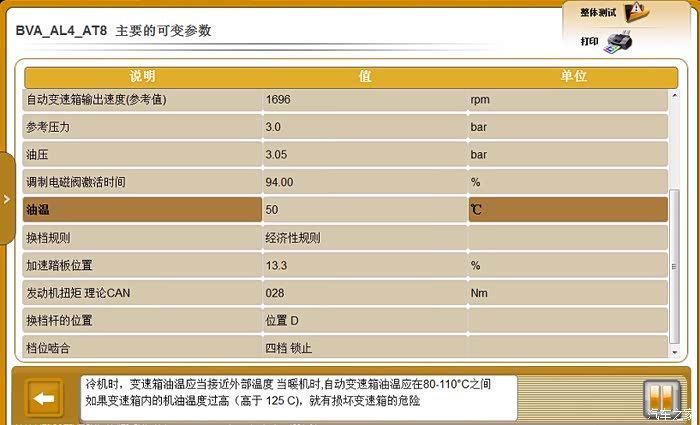
Task: Click the 打印 label
Action: click(x=589, y=42)
